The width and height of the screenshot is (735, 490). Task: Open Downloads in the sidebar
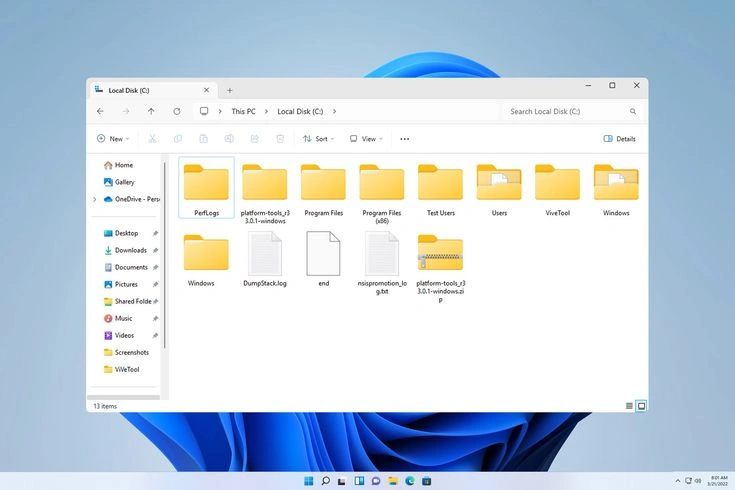125,250
